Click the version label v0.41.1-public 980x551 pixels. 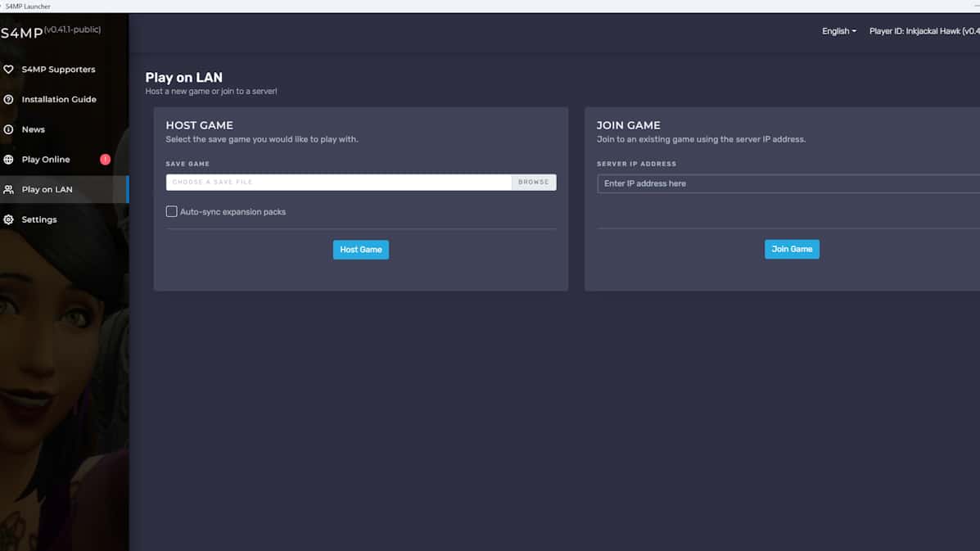[x=73, y=29]
